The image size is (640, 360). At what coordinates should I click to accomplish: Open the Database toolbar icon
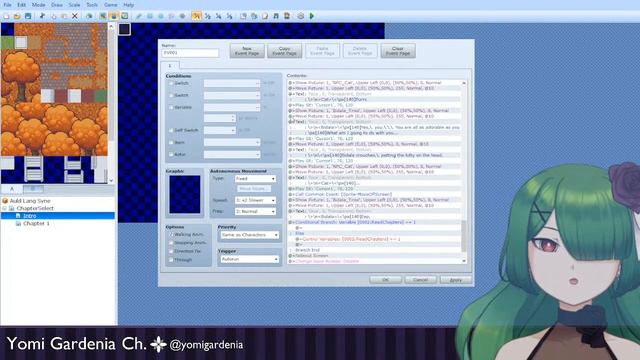pyautogui.click(x=243, y=16)
